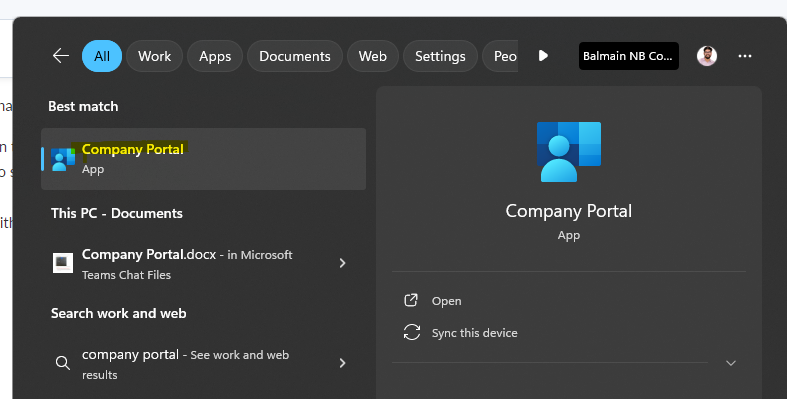Go back with the left arrow

point(61,56)
